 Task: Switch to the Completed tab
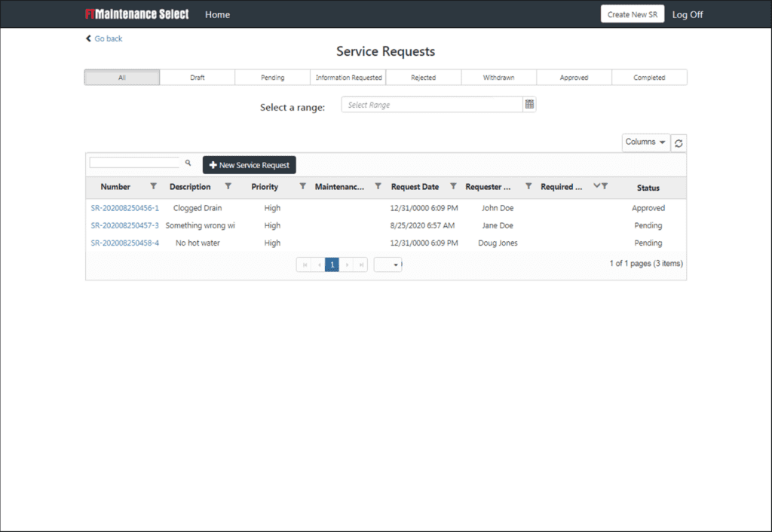(649, 78)
